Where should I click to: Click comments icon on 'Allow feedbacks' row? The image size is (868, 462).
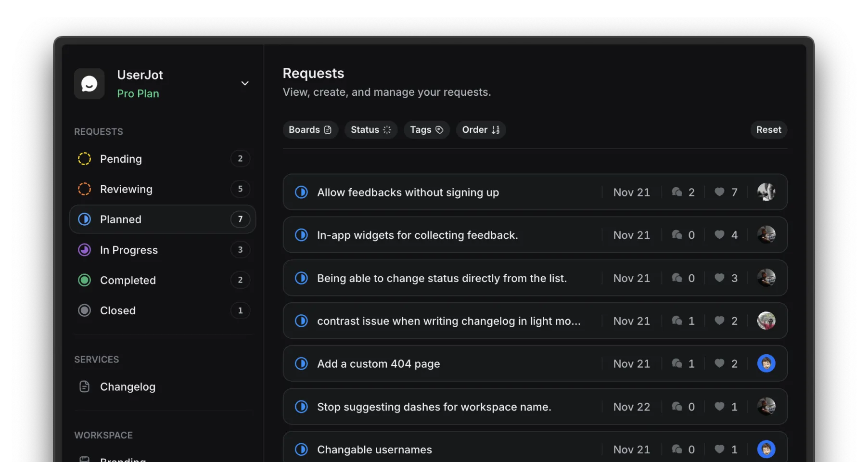coord(677,192)
